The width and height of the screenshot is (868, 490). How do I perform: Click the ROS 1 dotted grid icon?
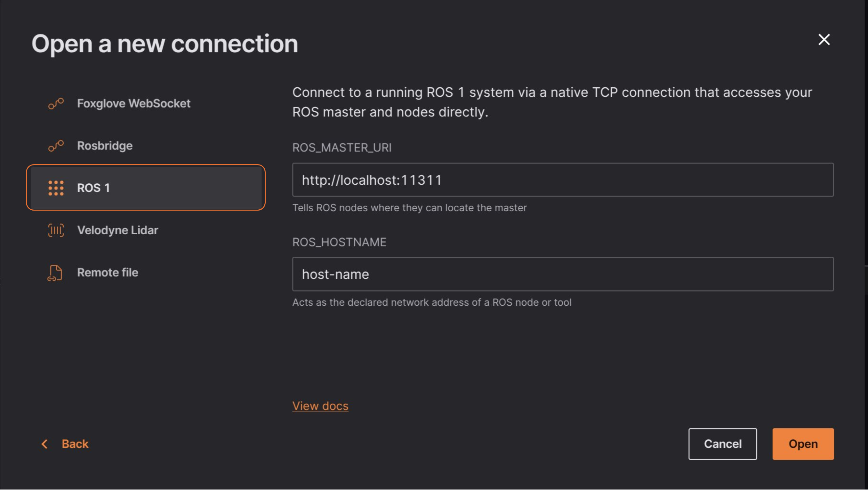[x=56, y=188]
